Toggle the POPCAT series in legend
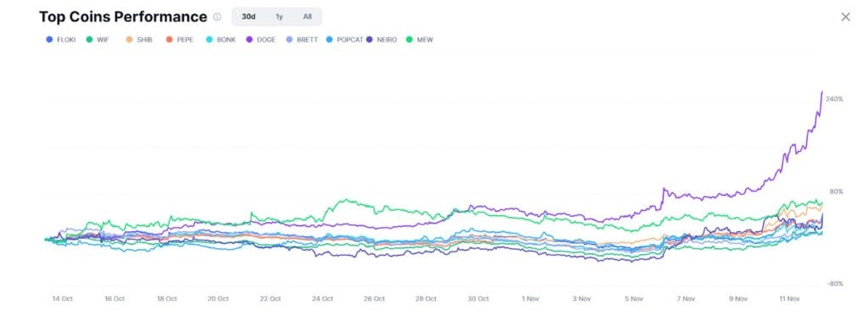868x327 pixels. [x=344, y=40]
